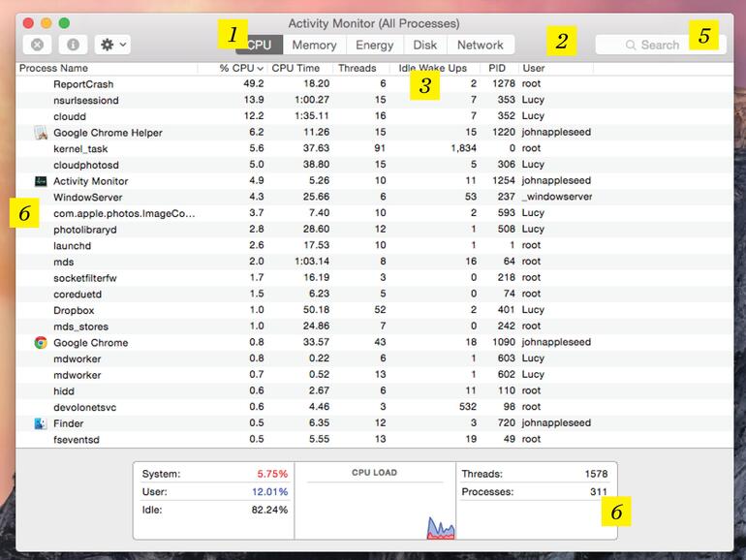This screenshot has height=560, width=746.
Task: Click the Finder process icon
Action: pos(41,423)
